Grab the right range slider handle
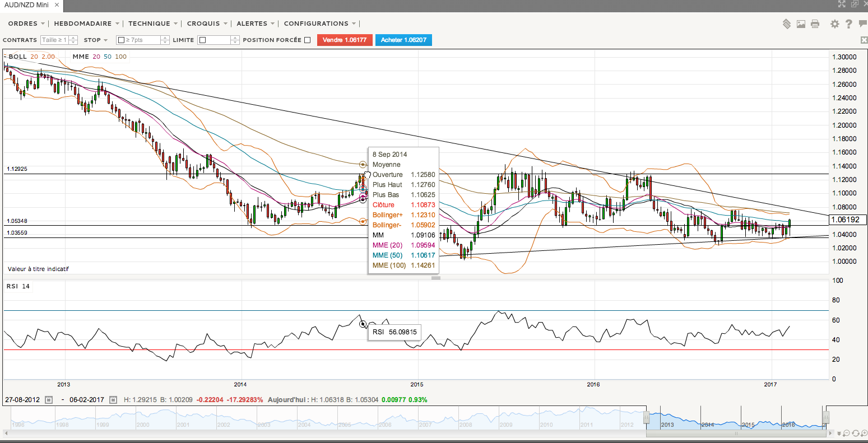Screen dimensions: 868x443 pyautogui.click(x=826, y=418)
